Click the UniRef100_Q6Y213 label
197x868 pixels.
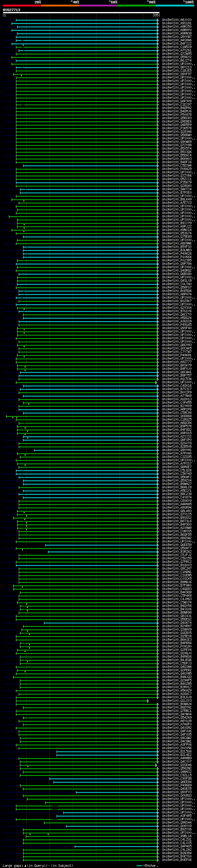coord(176,67)
